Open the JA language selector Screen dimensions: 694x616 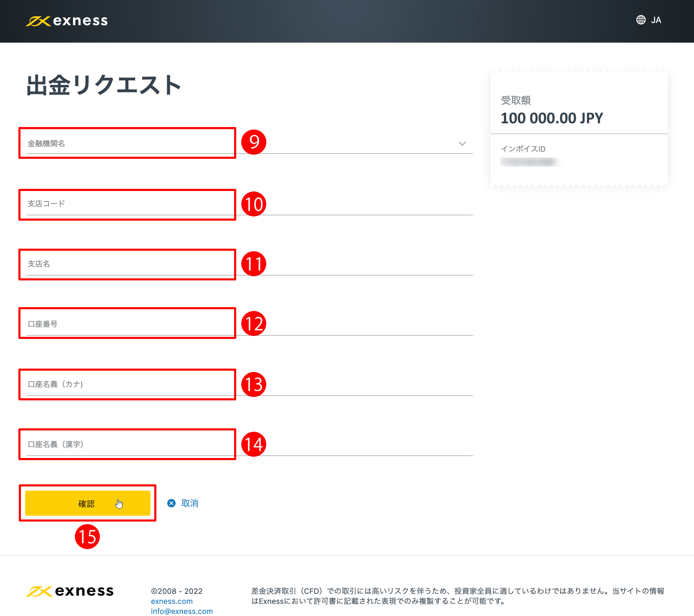(656, 20)
